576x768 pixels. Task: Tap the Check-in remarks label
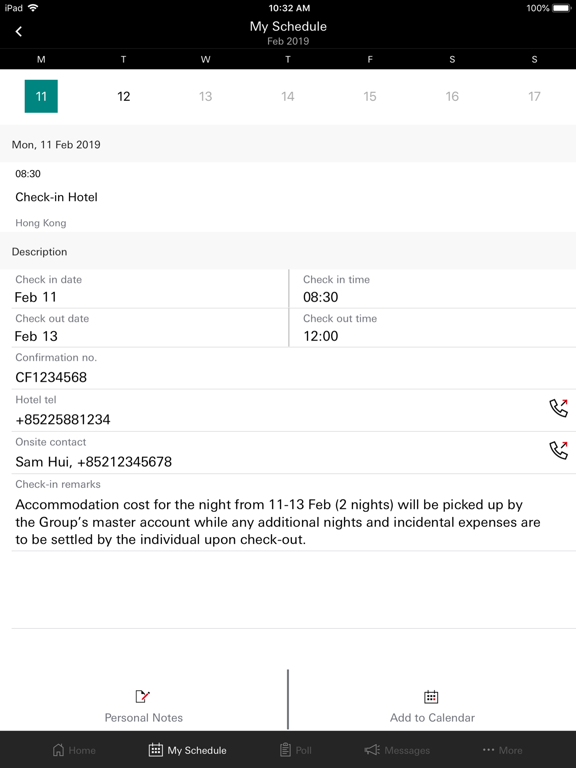point(58,484)
